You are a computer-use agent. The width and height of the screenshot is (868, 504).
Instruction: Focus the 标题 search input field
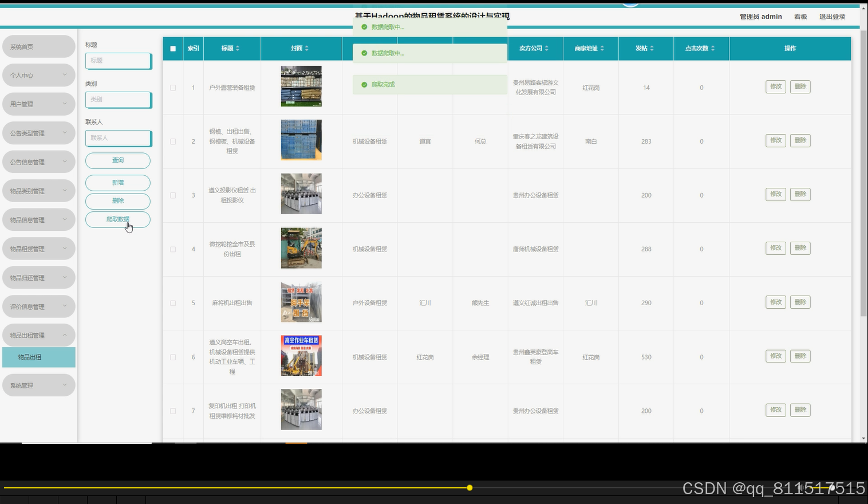(119, 61)
